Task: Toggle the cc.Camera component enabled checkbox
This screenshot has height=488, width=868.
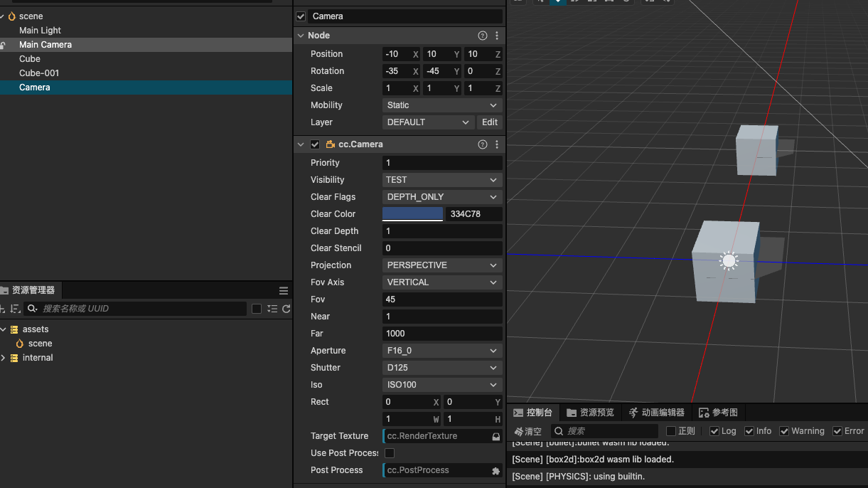Action: [315, 144]
